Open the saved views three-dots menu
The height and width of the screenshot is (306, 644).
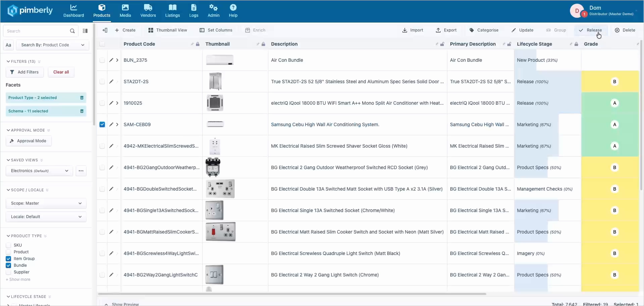point(81,171)
